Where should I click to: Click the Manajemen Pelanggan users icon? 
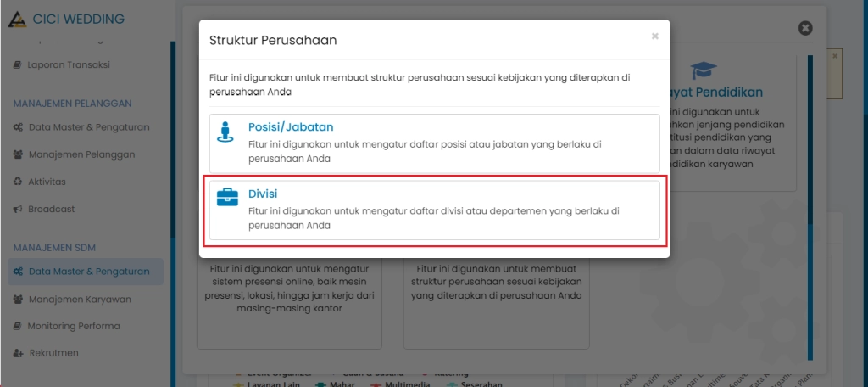pyautogui.click(x=18, y=154)
